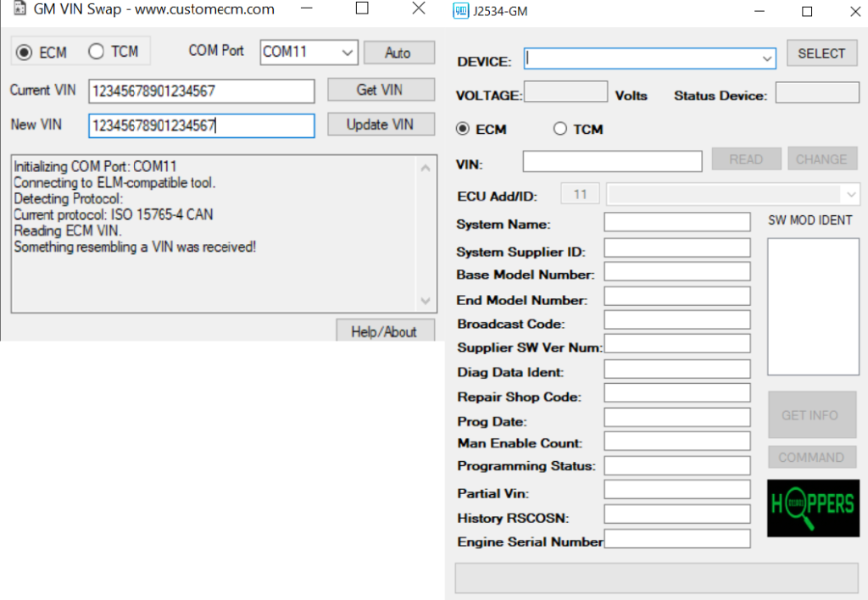The width and height of the screenshot is (868, 600).
Task: Select TCM radio in GM VIN Swap window
Action: (x=97, y=52)
